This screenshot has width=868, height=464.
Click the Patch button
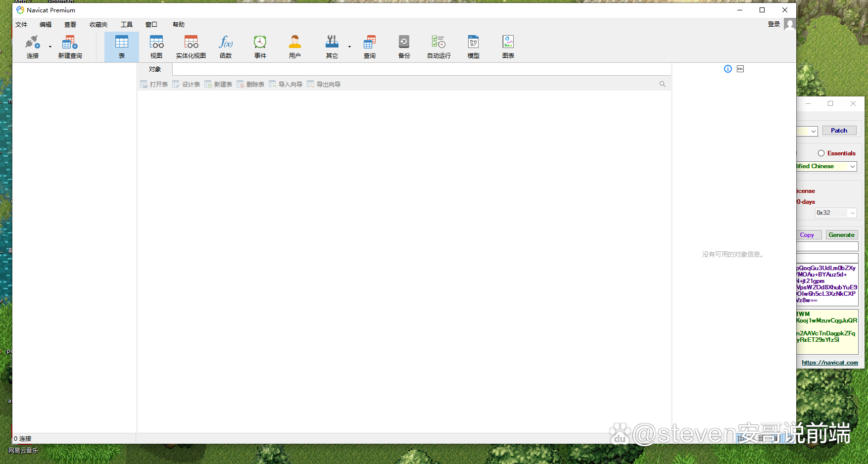tap(839, 131)
